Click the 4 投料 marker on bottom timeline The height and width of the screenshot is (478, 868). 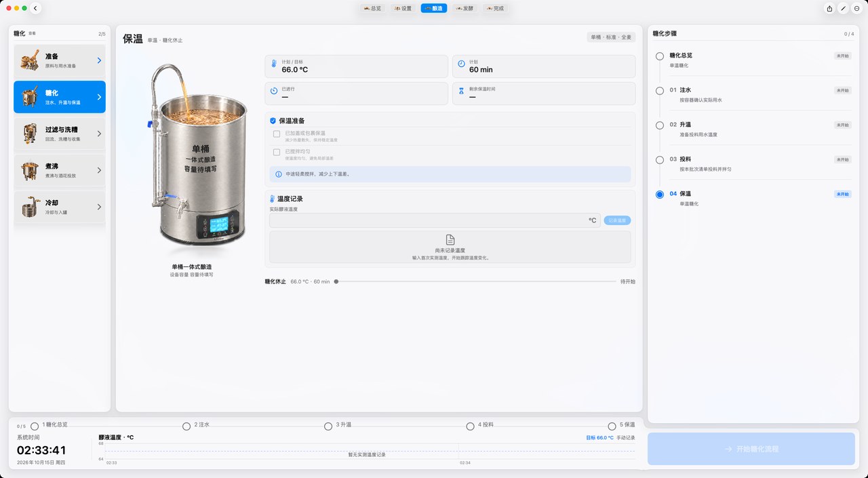(x=471, y=426)
